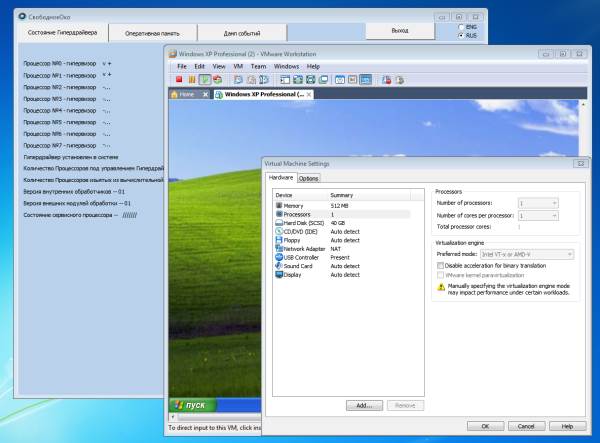Select the Processors row in device list
Image resolution: width=600 pixels, height=443 pixels.
[342, 214]
